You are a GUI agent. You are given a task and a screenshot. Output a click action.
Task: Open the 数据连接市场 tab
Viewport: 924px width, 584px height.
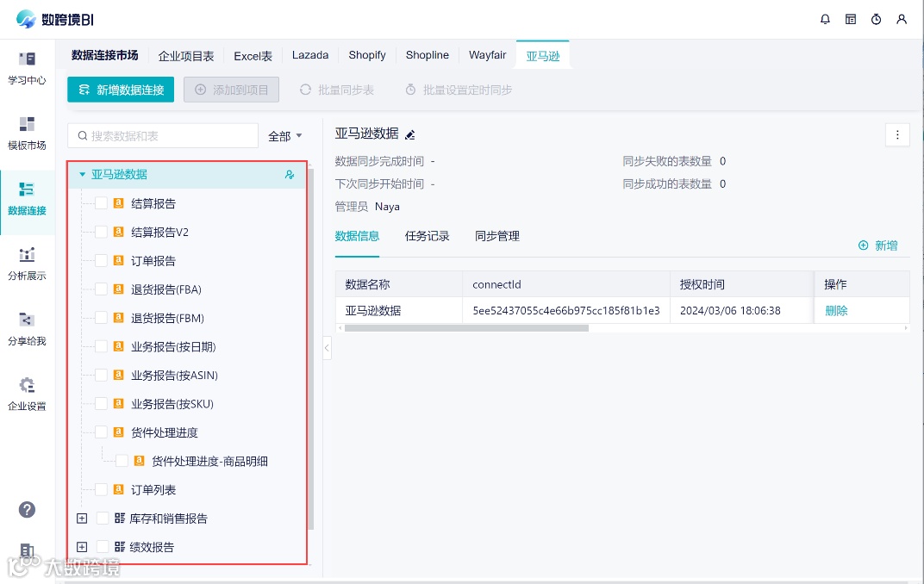[x=105, y=55]
